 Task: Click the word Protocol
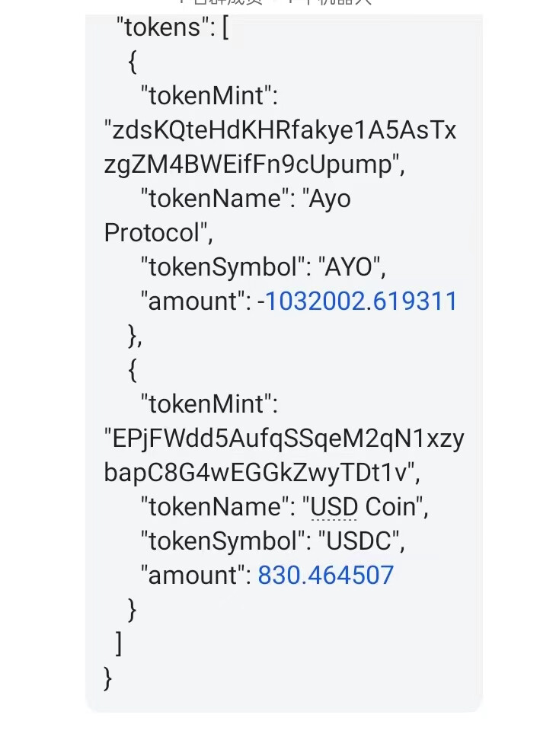[152, 233]
